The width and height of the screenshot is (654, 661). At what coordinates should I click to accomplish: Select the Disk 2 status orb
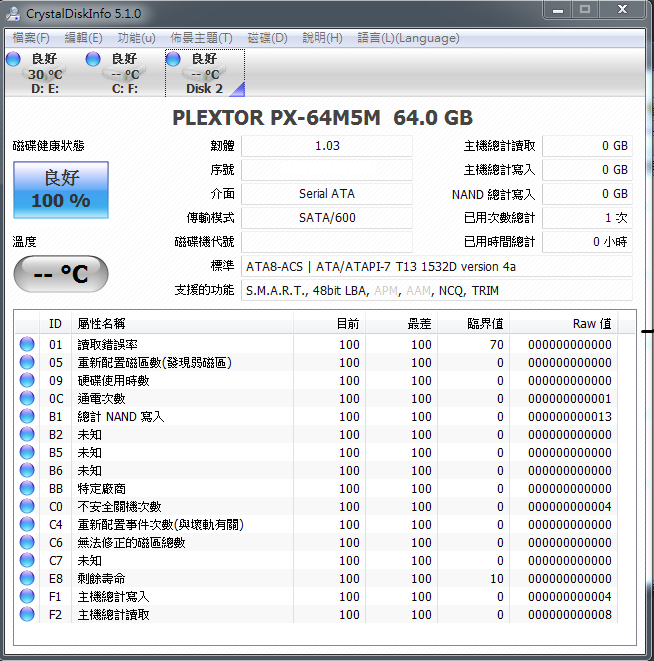173,59
